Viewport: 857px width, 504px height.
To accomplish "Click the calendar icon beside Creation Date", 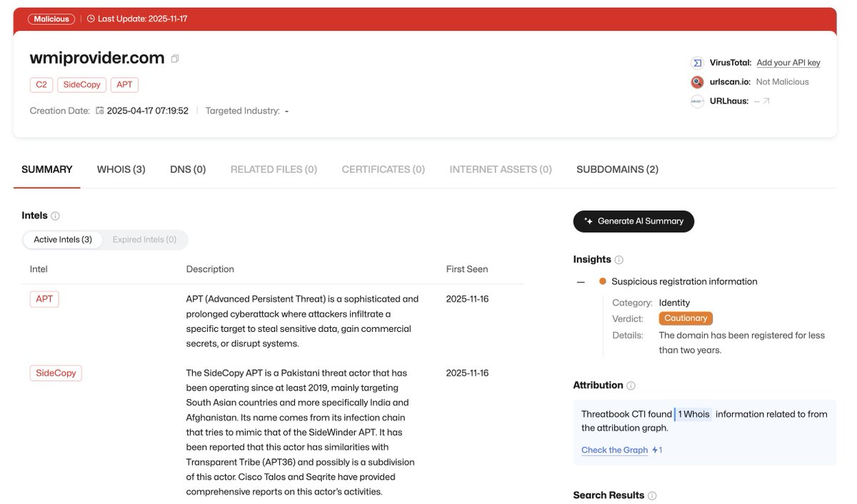I will [x=100, y=111].
